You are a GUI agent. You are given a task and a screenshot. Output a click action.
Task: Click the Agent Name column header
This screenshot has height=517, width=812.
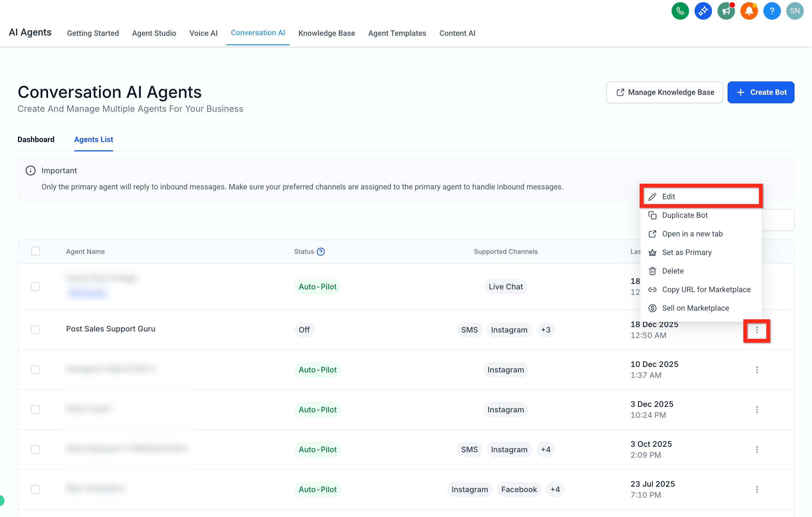click(x=85, y=252)
